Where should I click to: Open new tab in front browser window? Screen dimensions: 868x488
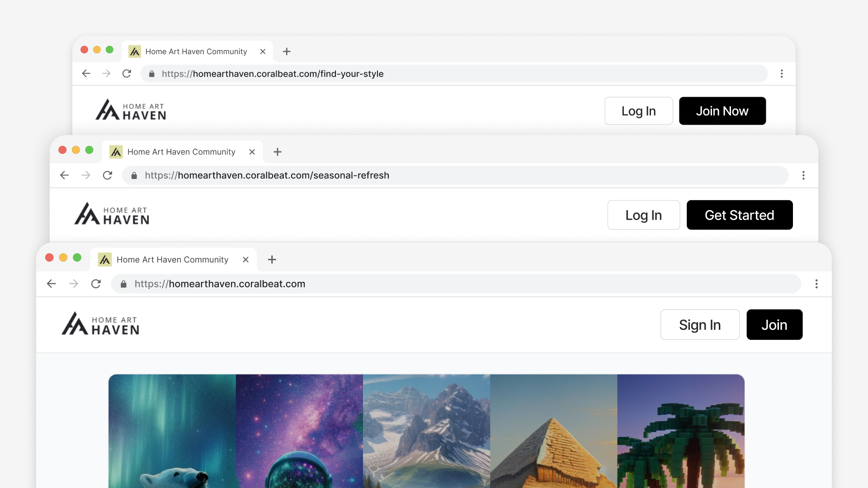tap(272, 259)
